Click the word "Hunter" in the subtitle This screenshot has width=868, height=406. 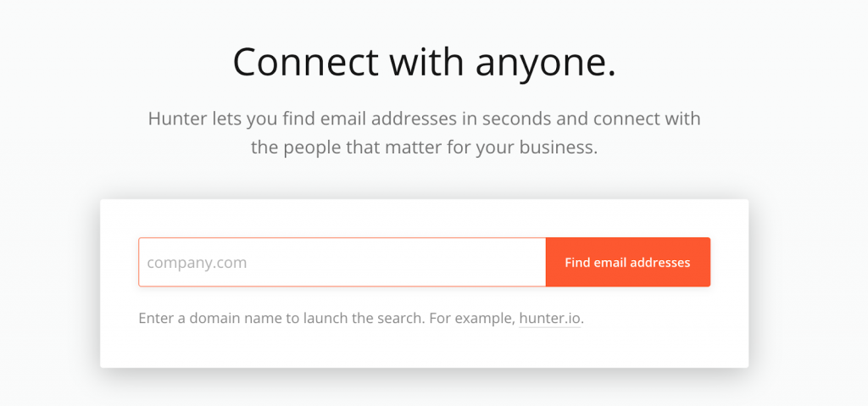tap(177, 119)
